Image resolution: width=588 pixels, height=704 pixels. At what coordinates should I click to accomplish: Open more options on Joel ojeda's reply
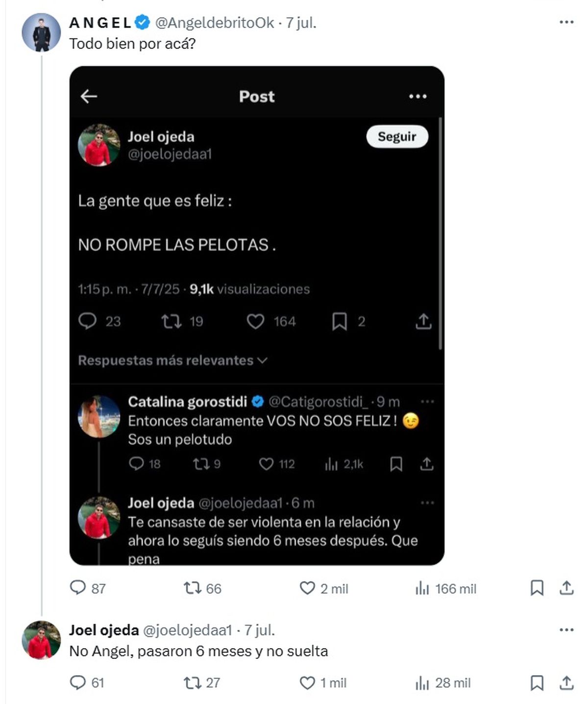point(566,630)
